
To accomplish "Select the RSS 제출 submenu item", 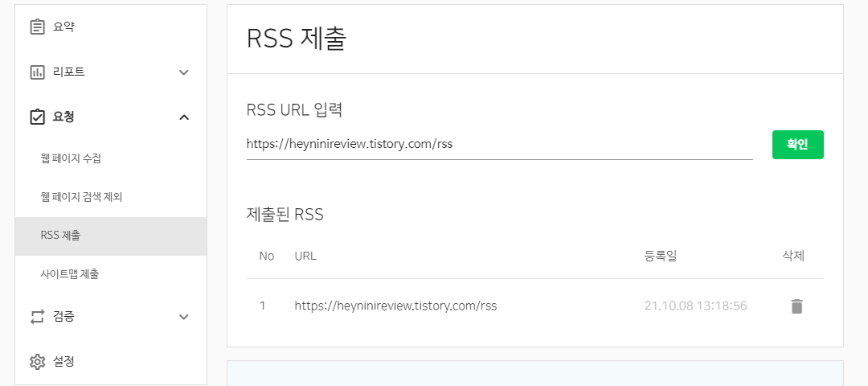I will click(x=111, y=236).
